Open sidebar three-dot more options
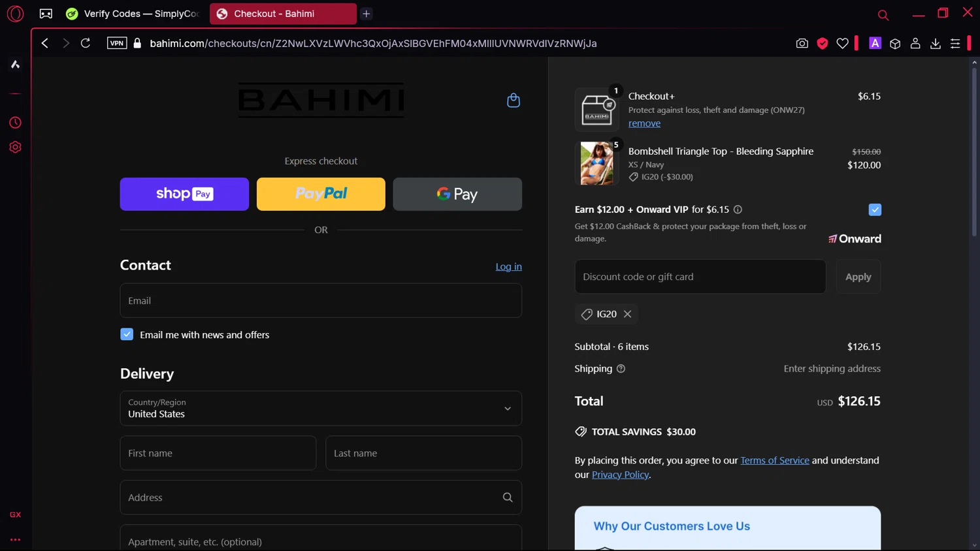 15,540
